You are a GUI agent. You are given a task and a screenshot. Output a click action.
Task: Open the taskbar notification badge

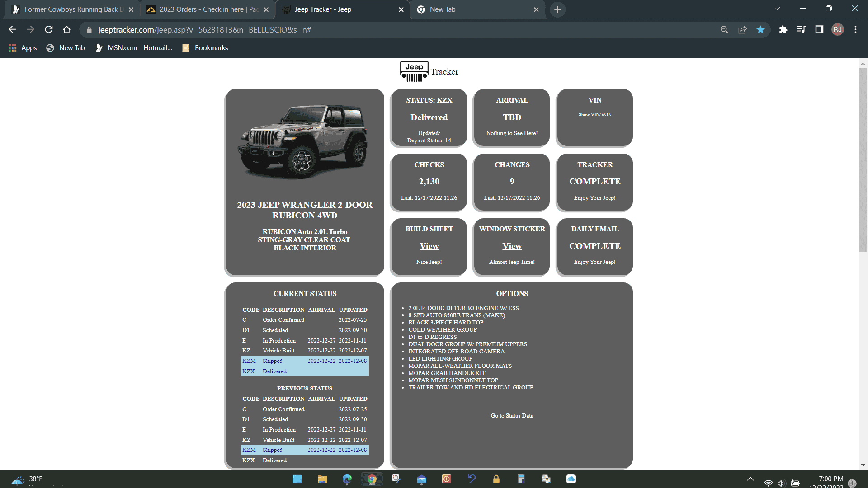pyautogui.click(x=852, y=483)
